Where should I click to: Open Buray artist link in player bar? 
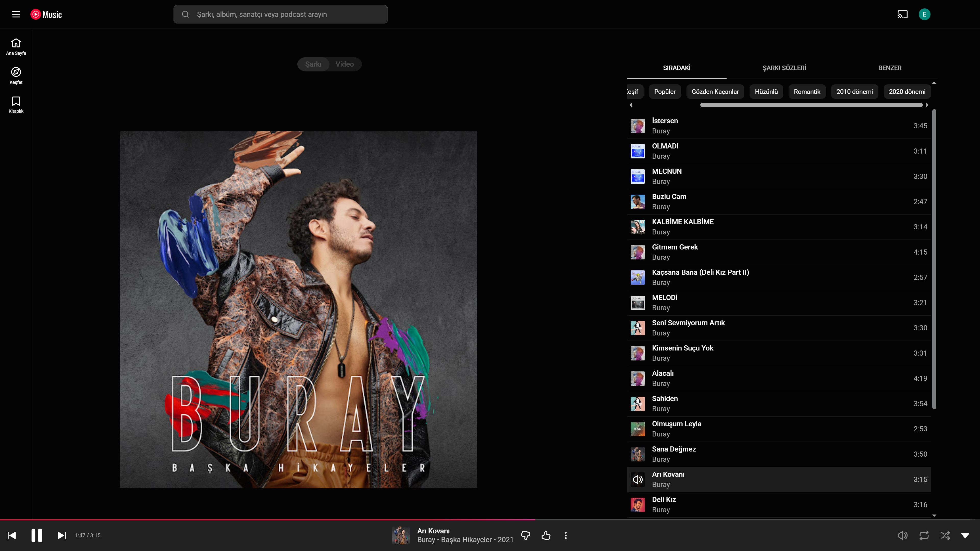coord(426,540)
